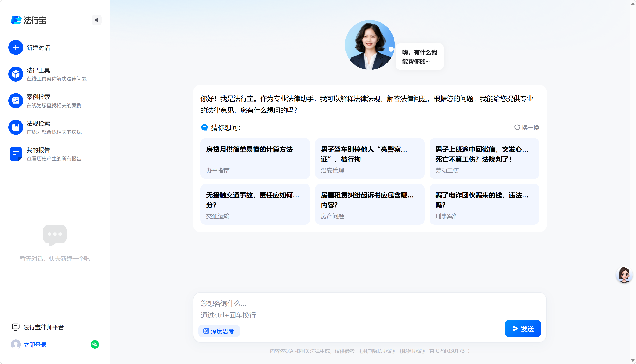Click the user avatar icon by 立即登录

[16, 344]
